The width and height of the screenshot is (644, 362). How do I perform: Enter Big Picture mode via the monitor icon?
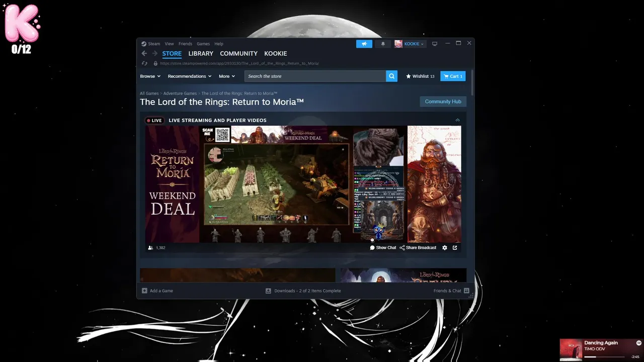pyautogui.click(x=435, y=44)
